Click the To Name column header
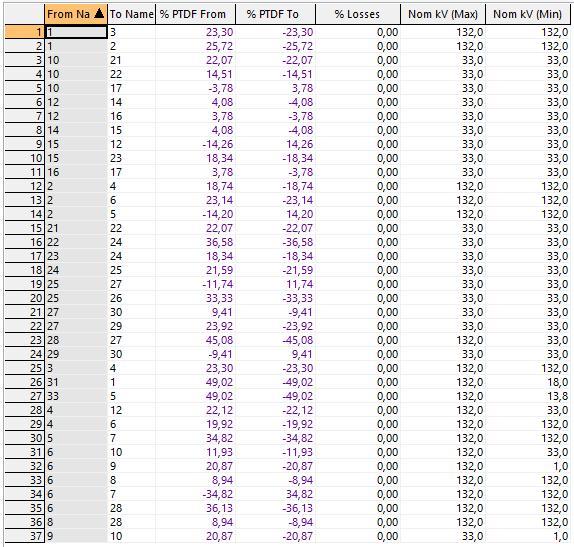Viewport: 574px width, 547px height. (131, 14)
